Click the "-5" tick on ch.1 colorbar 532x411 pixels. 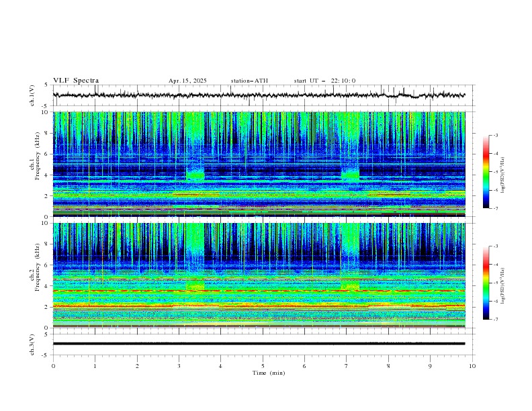pyautogui.click(x=495, y=172)
